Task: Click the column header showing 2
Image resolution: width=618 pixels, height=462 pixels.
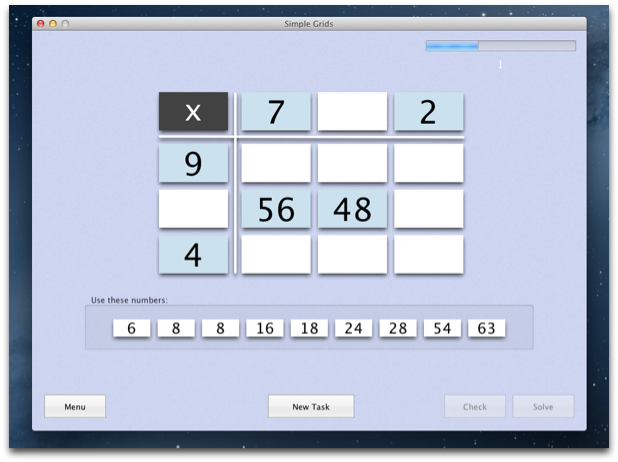Action: coord(429,111)
